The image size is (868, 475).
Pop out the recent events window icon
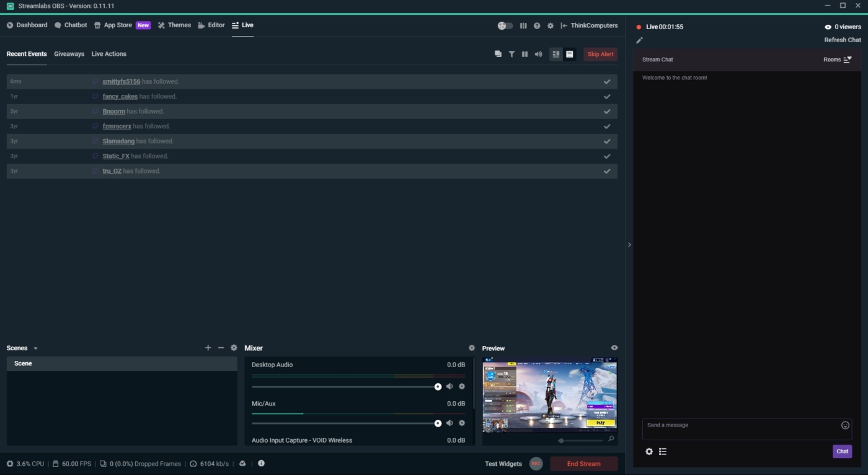pos(498,54)
